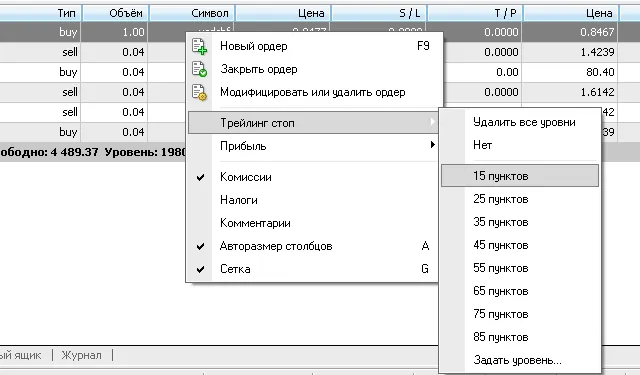The image size is (640, 375).
Task: Set trailing stop to 25 пунктов
Action: [x=520, y=199]
